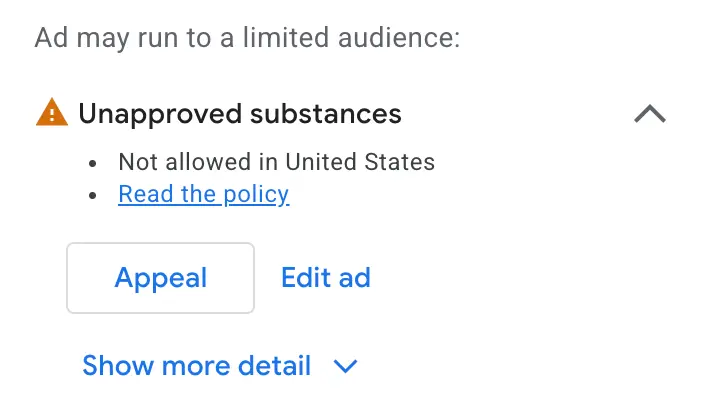Click the word United States in the restriction line
The image size is (704, 412).
click(360, 162)
